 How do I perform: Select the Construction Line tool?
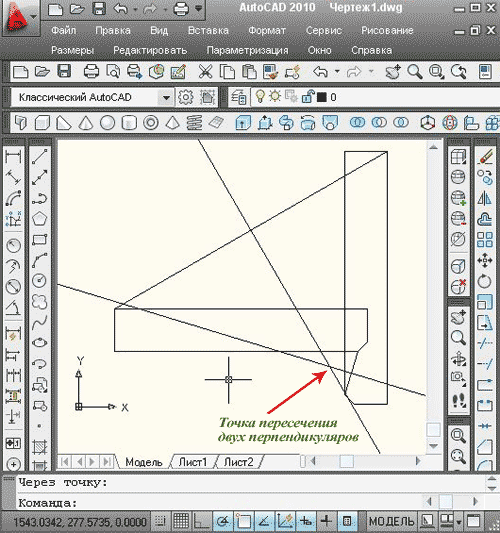click(x=40, y=177)
